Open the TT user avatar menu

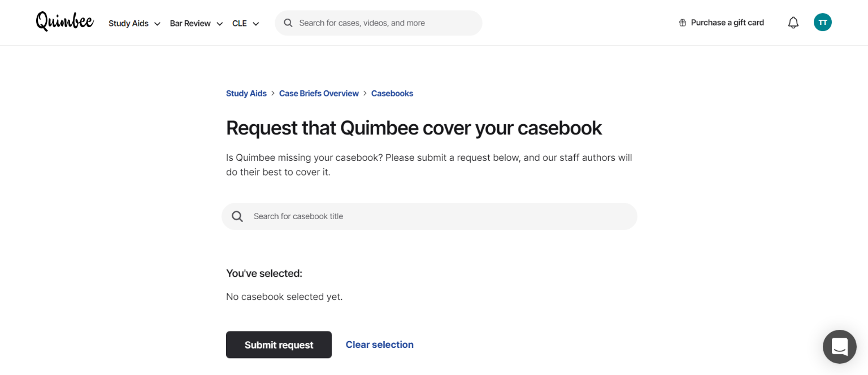coord(823,23)
